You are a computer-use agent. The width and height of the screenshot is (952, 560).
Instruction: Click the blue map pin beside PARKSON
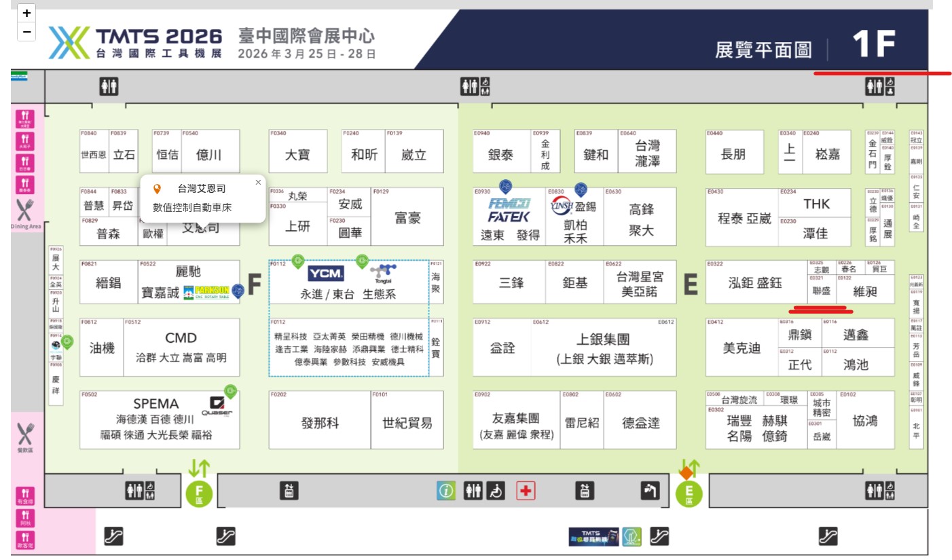(238, 291)
